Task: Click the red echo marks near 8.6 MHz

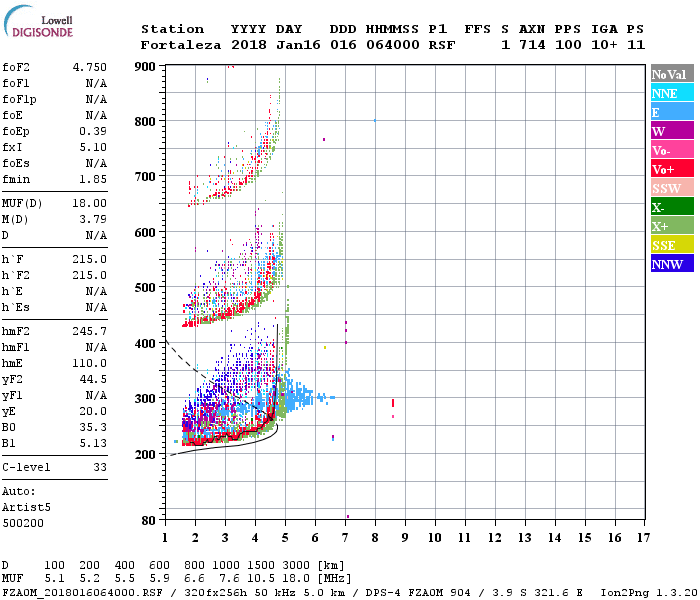Action: point(393,403)
